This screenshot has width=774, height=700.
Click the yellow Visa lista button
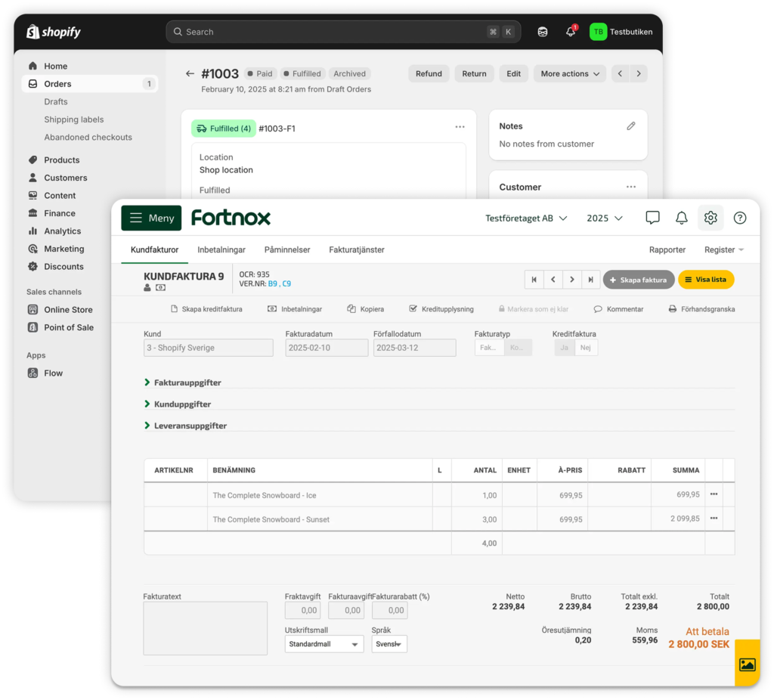(705, 279)
